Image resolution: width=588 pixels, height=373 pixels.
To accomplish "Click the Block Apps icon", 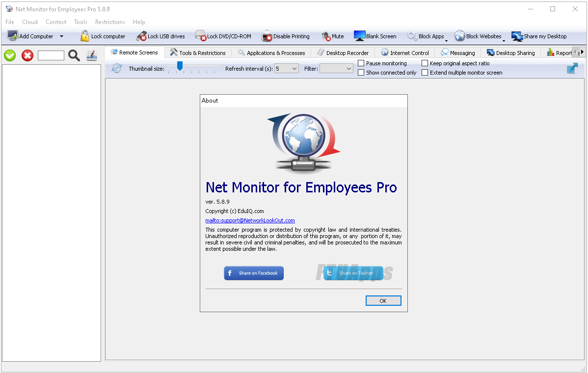I will coord(412,36).
